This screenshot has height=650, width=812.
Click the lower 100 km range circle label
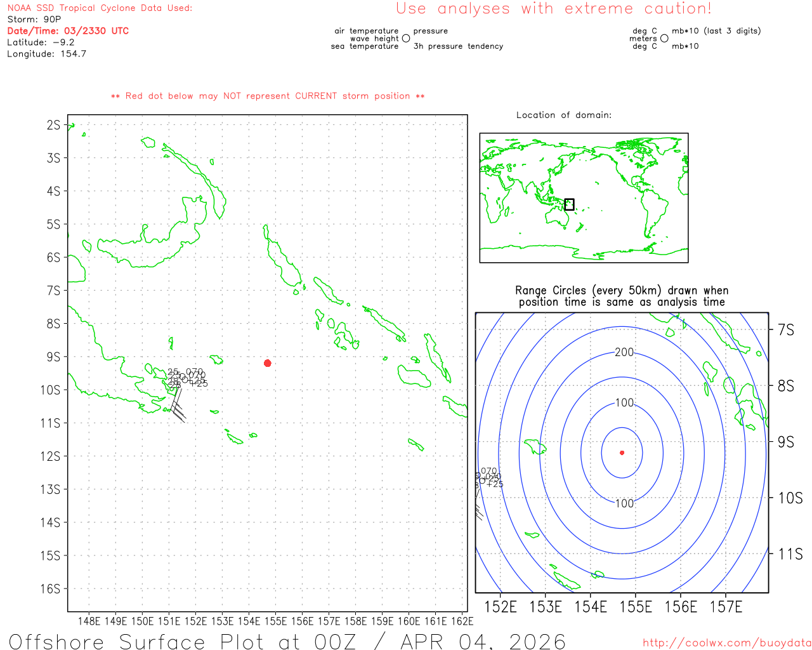click(624, 503)
